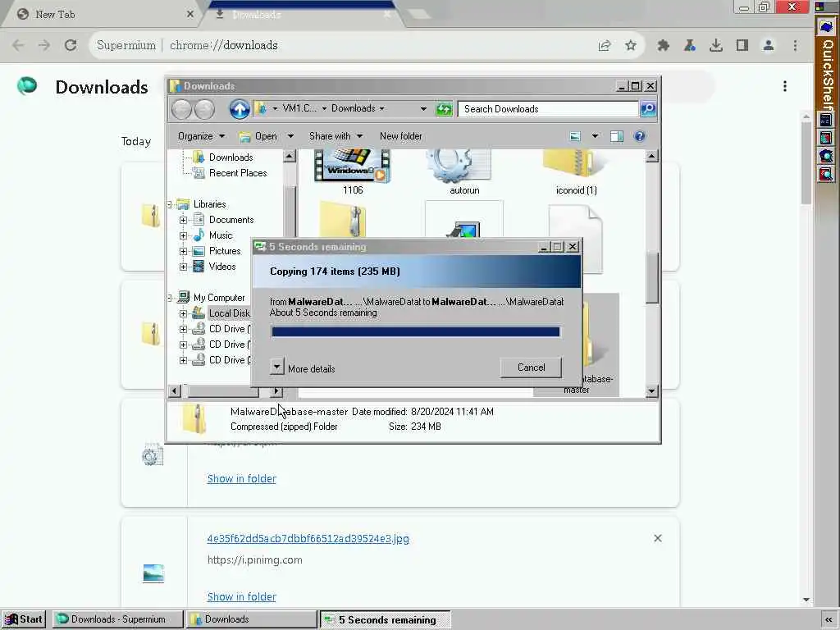Click the browser forward arrow
The width and height of the screenshot is (840, 630).
[44, 46]
